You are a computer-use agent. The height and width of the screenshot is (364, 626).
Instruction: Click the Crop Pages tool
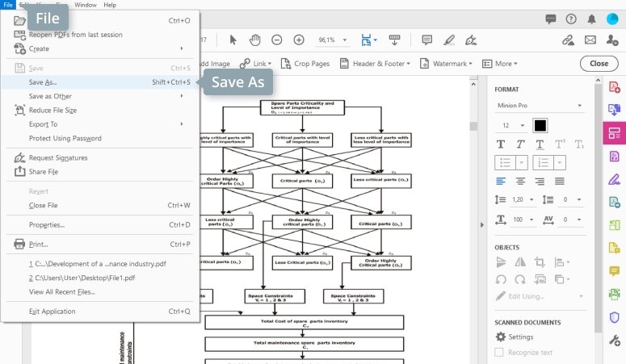point(306,63)
